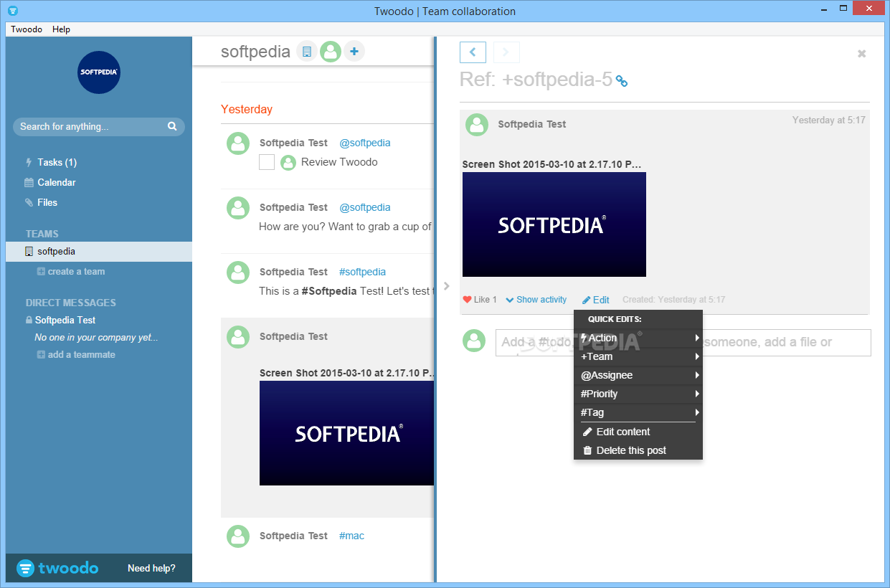
Task: Collapse panel with side chevron arrow
Action: [447, 286]
